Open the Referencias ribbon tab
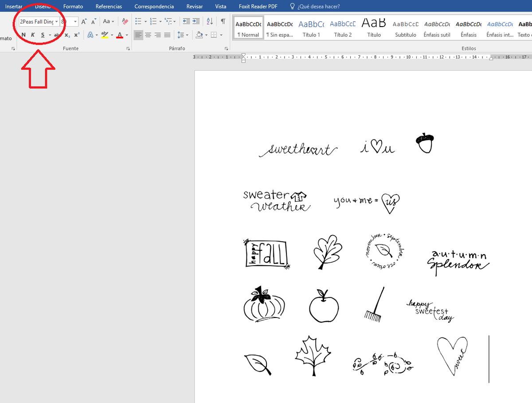532x403 pixels. point(109,7)
